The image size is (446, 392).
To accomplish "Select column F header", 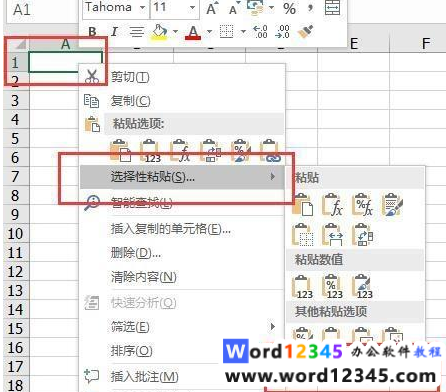I will 425,44.
